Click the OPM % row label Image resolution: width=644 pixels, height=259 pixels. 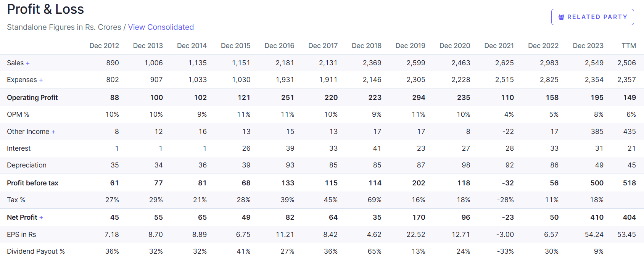[x=18, y=114]
